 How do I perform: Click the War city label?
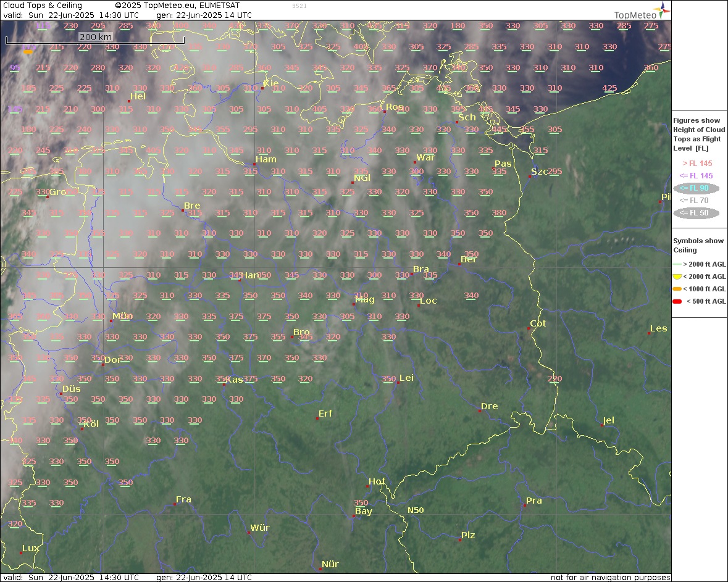point(426,157)
